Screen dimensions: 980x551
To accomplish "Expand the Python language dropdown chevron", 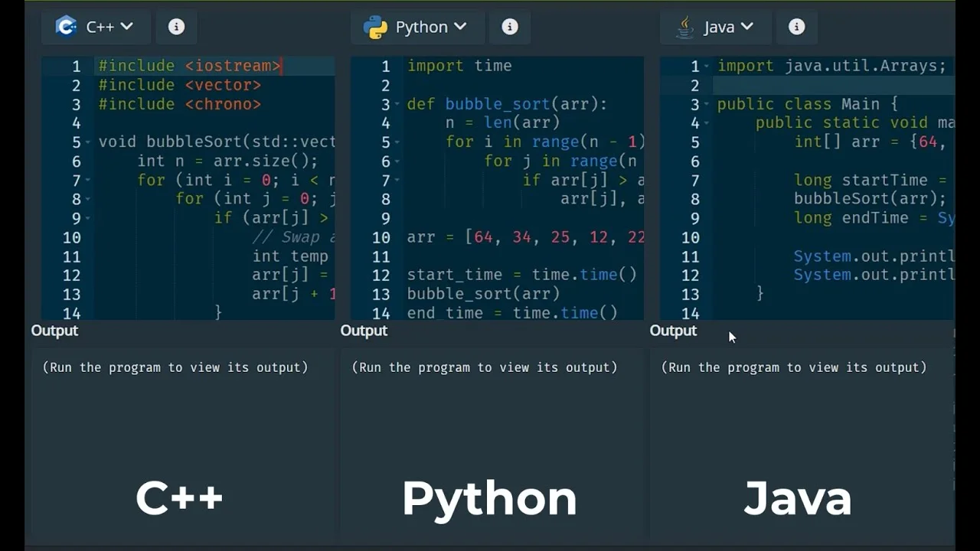I will [459, 27].
